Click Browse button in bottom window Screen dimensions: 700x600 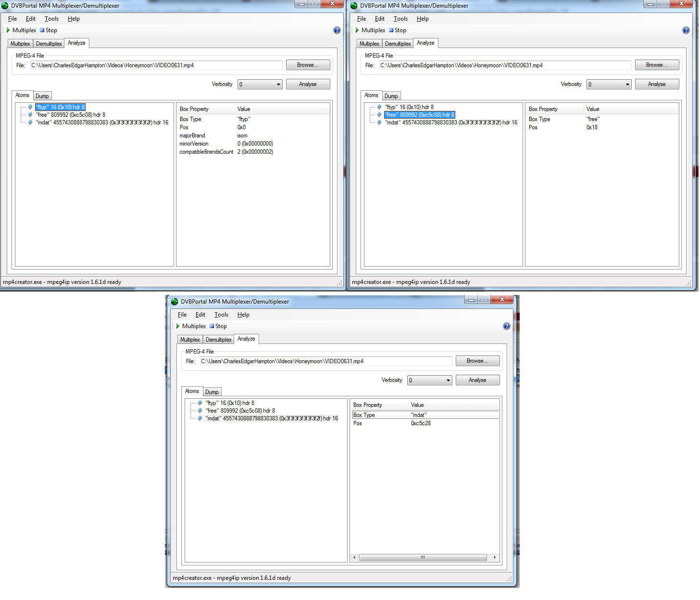coord(478,361)
